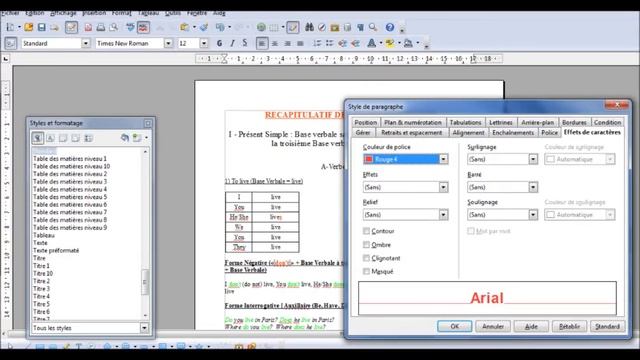Open the highlighting color toolbar button
The width and height of the screenshot is (640, 360).
click(390, 43)
